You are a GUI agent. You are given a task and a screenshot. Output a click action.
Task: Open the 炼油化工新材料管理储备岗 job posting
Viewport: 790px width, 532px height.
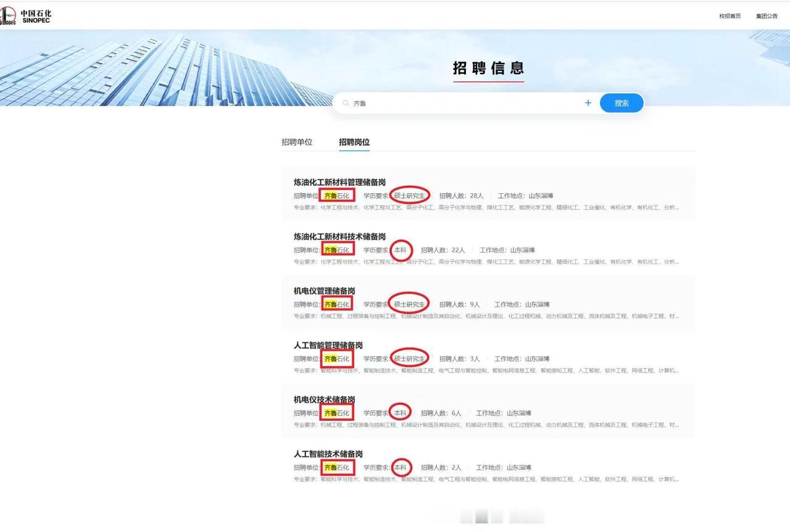point(339,182)
